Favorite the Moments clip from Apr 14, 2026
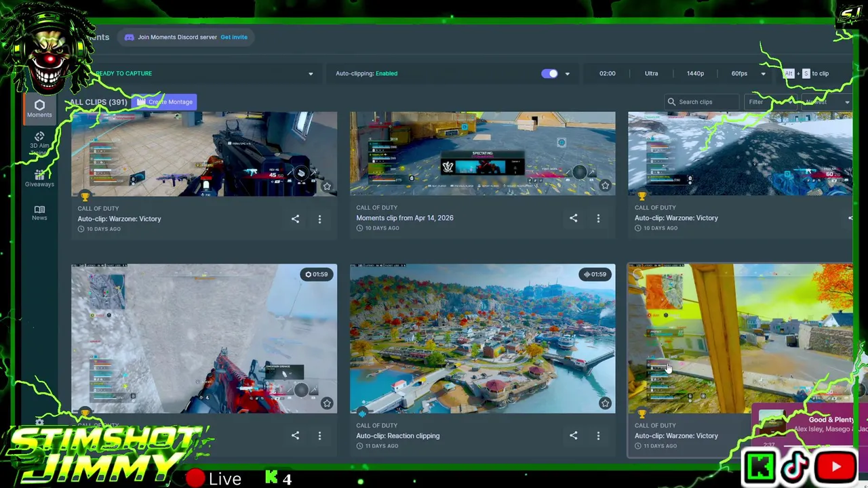The image size is (868, 488). click(x=605, y=186)
